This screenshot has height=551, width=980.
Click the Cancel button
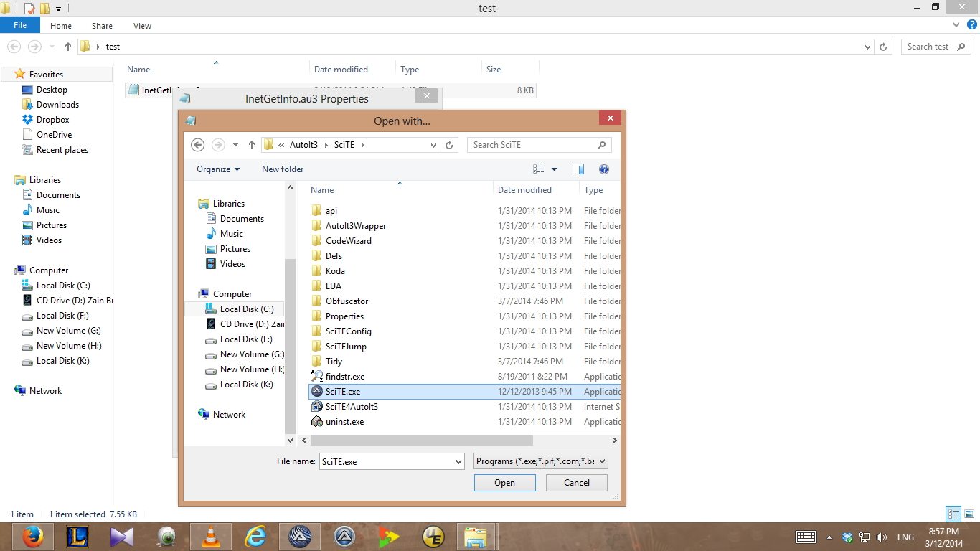tap(577, 483)
